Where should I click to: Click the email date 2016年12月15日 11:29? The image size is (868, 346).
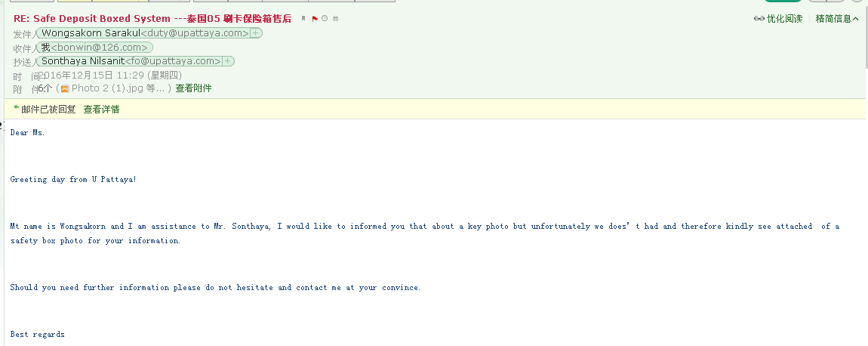tap(109, 75)
